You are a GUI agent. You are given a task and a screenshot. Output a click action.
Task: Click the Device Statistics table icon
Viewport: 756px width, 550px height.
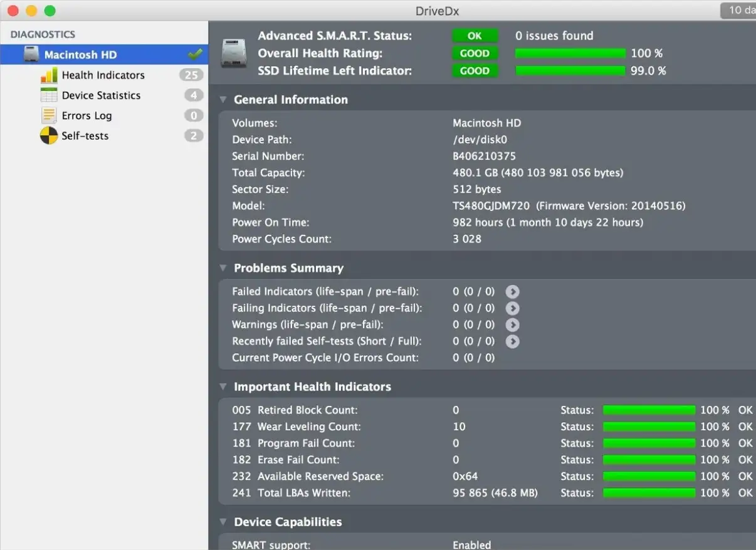49,95
